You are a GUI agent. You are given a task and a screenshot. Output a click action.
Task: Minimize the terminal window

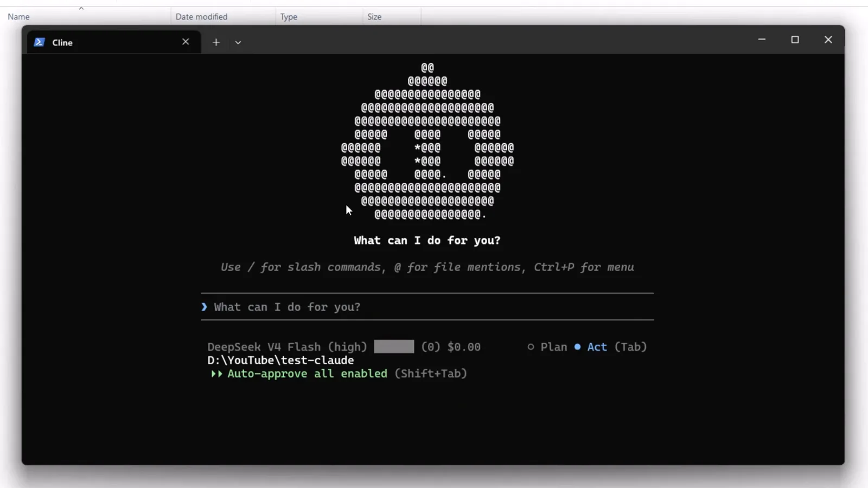[762, 40]
